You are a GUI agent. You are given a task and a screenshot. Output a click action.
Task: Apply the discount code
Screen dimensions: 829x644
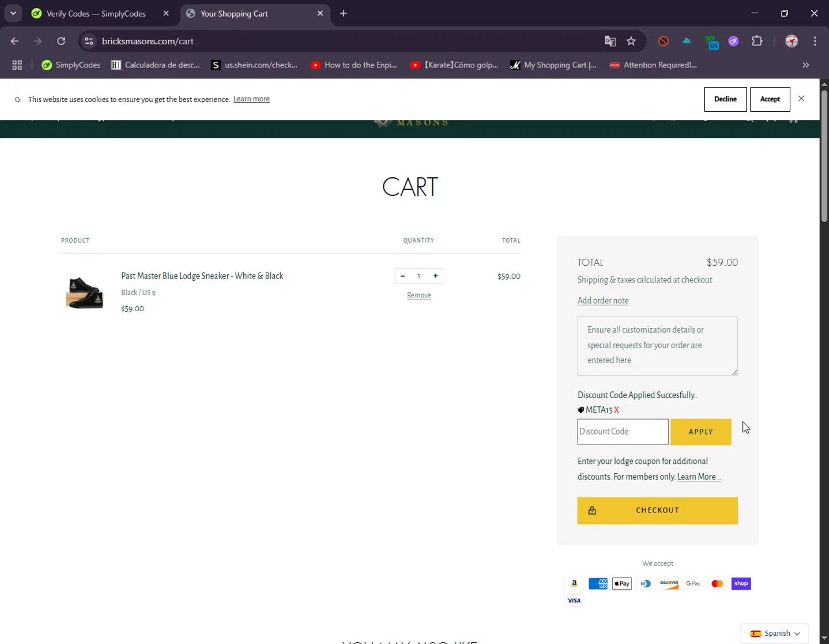701,432
